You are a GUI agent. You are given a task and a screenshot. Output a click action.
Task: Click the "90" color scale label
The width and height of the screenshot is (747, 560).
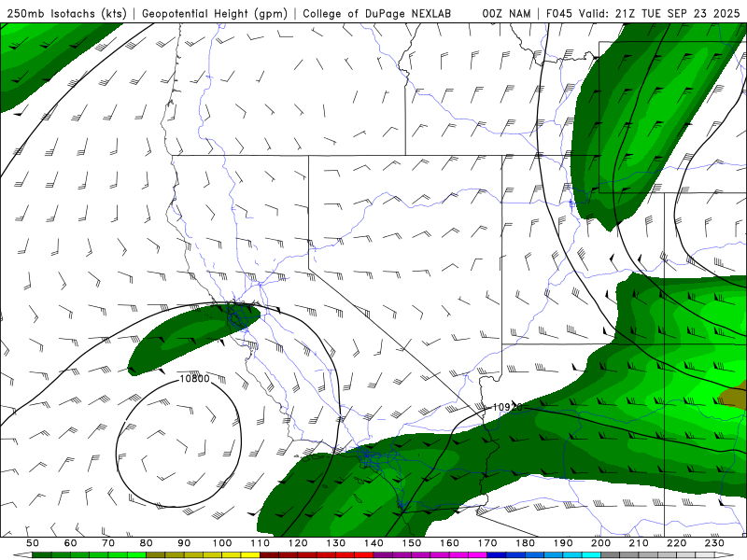pyautogui.click(x=184, y=543)
